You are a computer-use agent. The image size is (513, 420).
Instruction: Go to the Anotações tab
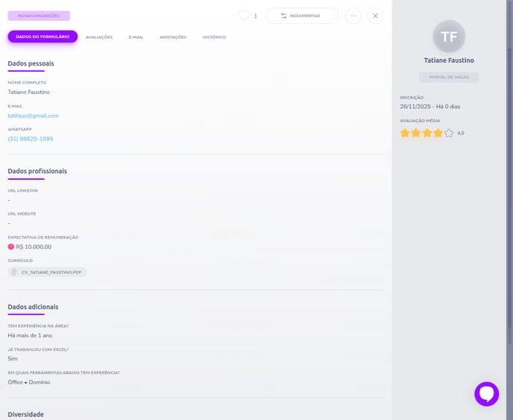pyautogui.click(x=173, y=37)
